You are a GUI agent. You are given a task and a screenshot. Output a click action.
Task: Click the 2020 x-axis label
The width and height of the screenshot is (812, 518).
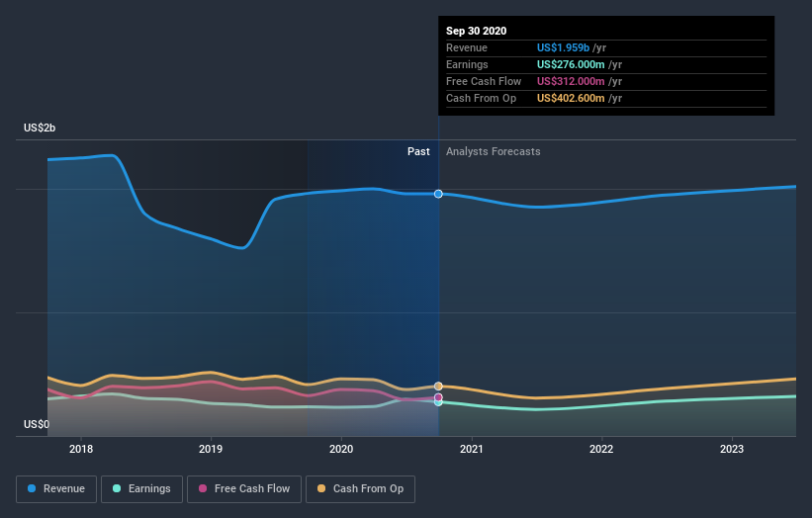(341, 449)
